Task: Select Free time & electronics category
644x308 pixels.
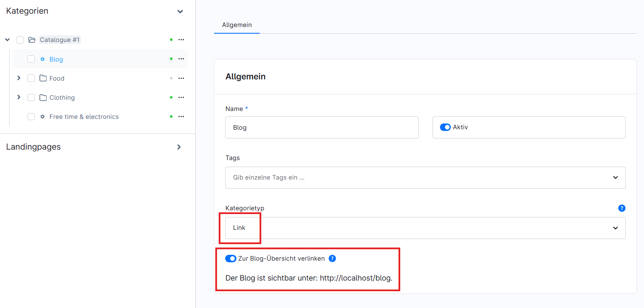Action: 84,117
